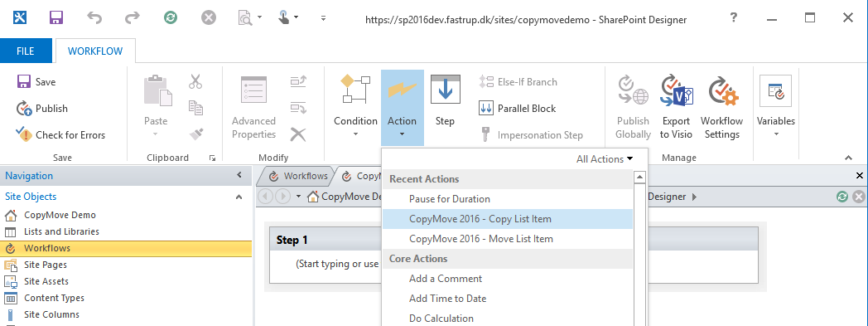
Task: Close the document tab with X
Action: point(859,176)
